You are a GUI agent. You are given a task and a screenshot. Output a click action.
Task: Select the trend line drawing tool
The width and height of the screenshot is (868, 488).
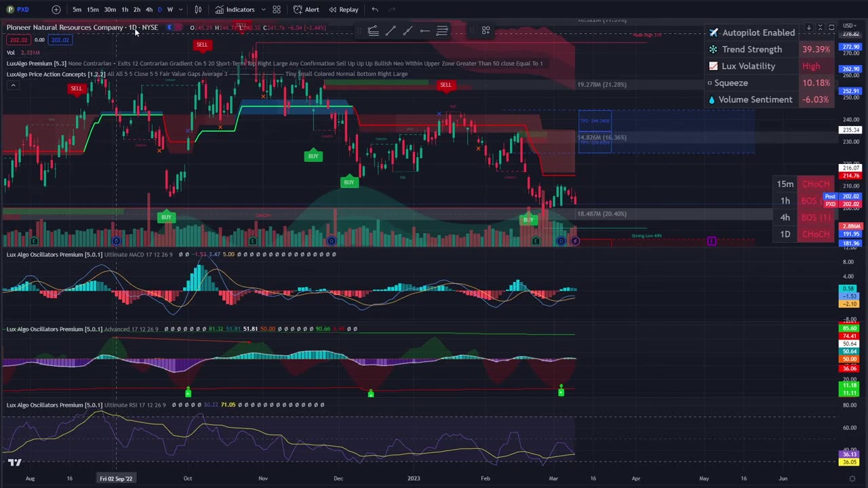tap(391, 30)
